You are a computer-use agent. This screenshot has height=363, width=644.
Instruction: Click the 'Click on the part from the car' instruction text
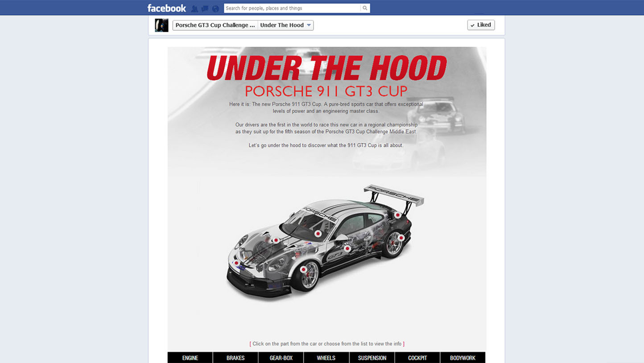click(x=327, y=344)
